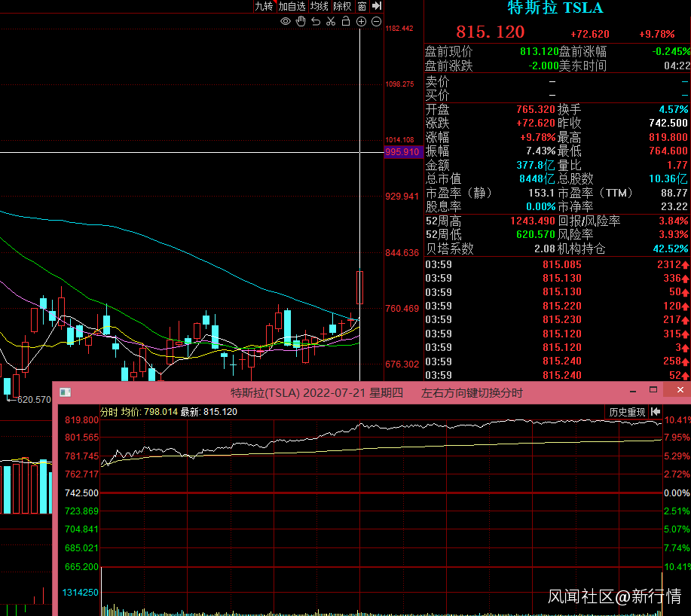Click the 美东时间 04:22 time value
Screen dimensions: 691x616
pyautogui.click(x=677, y=66)
